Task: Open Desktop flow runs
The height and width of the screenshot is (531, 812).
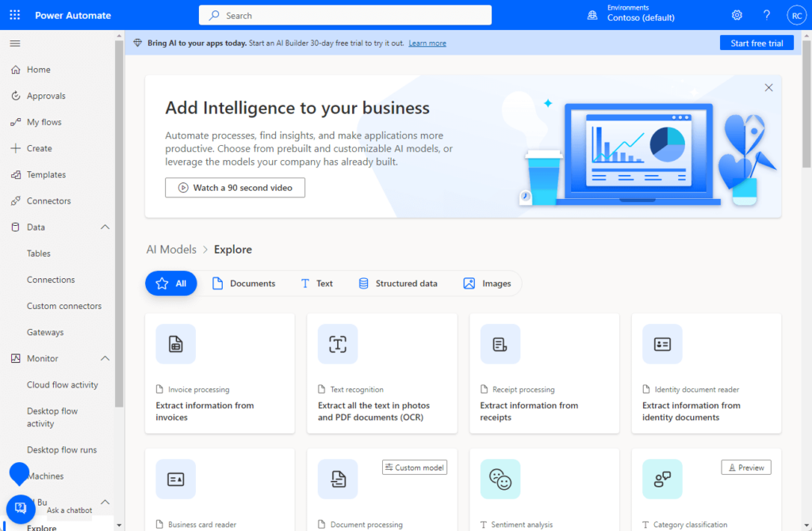Action: click(62, 449)
